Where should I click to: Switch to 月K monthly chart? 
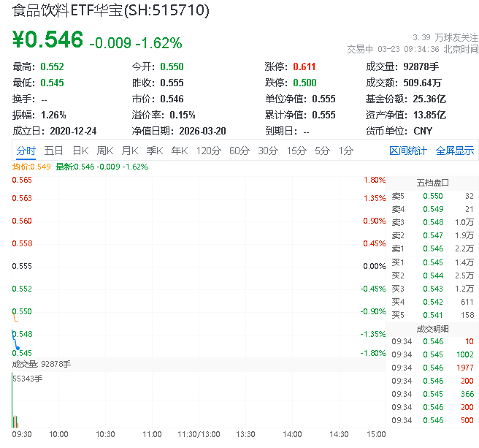[130, 151]
